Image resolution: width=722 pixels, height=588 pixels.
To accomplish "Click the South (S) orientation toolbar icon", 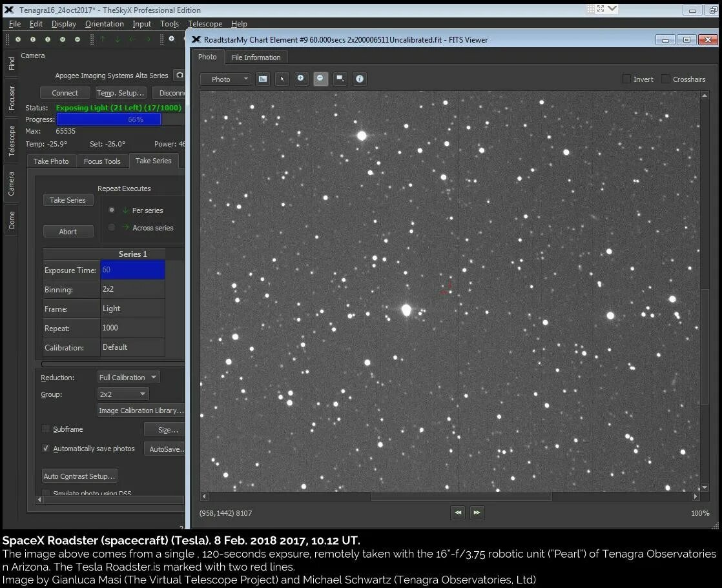I will point(47,39).
